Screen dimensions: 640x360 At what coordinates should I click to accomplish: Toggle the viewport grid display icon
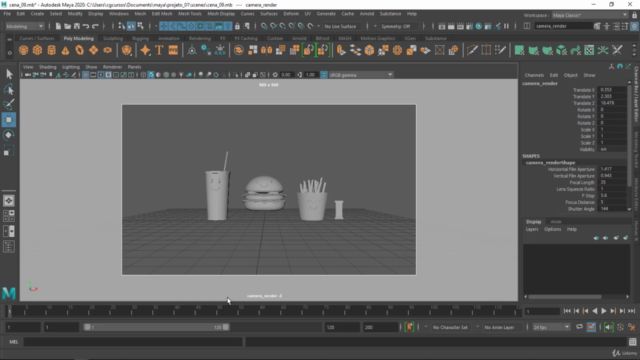tap(85, 75)
